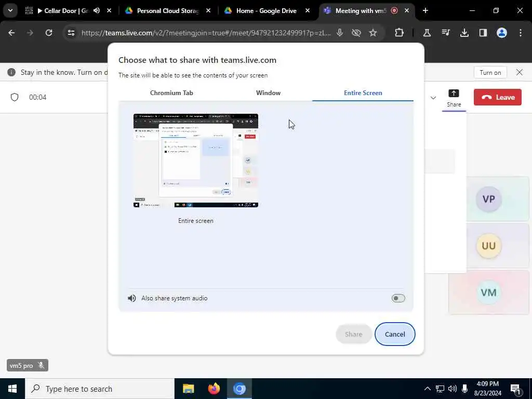532x399 pixels.
Task: Expand the chevron next to Share in Teams
Action: click(x=433, y=98)
